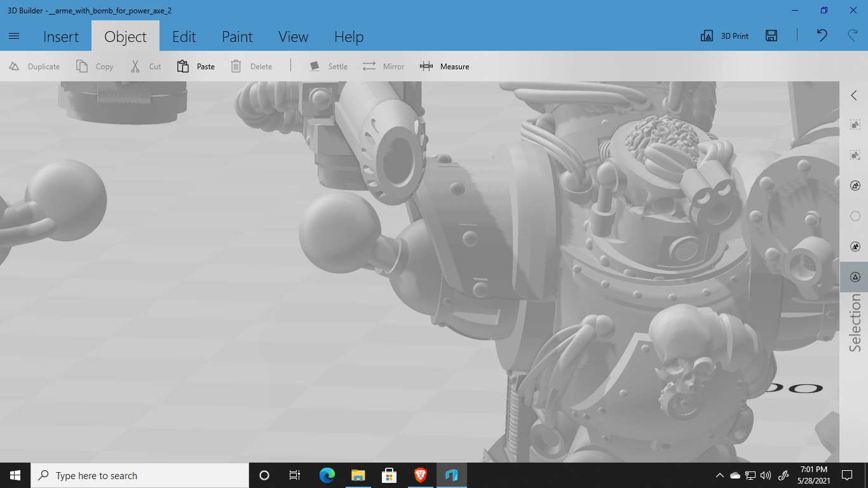Image resolution: width=868 pixels, height=488 pixels.
Task: Undo the last action
Action: click(x=822, y=36)
